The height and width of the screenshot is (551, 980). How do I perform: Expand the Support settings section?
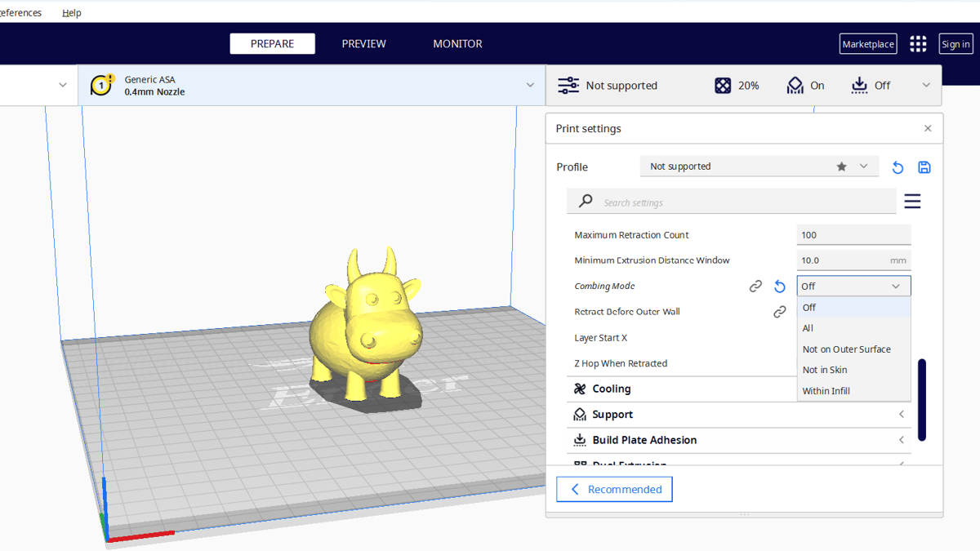pyautogui.click(x=612, y=415)
